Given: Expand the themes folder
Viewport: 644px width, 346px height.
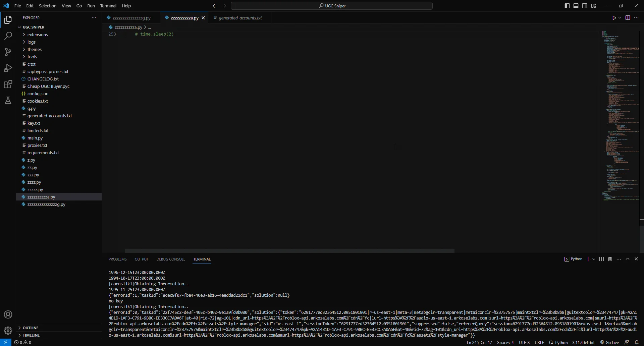Looking at the screenshot, I should pyautogui.click(x=35, y=49).
